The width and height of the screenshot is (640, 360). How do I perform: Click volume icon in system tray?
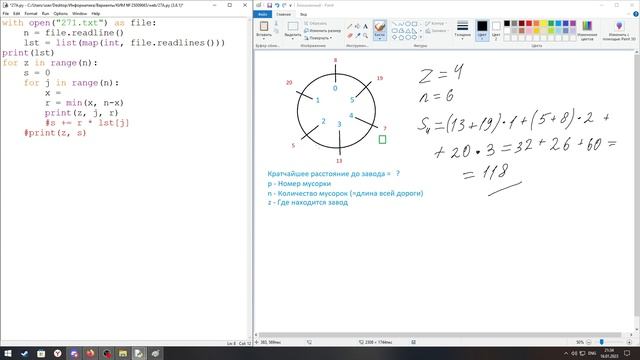click(574, 353)
